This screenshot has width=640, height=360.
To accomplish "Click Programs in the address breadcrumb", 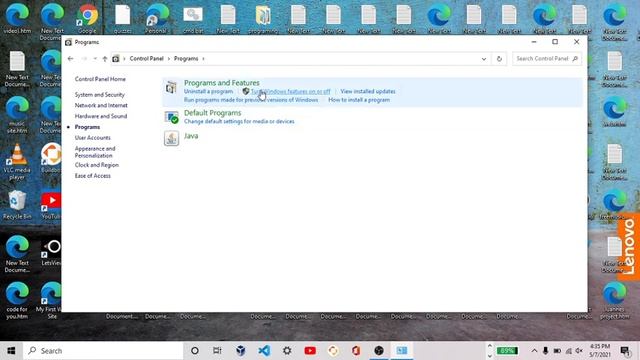I will [186, 59].
